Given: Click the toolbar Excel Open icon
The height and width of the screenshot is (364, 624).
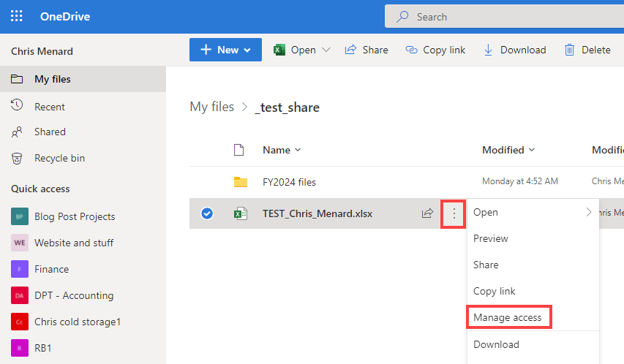Looking at the screenshot, I should 279,50.
